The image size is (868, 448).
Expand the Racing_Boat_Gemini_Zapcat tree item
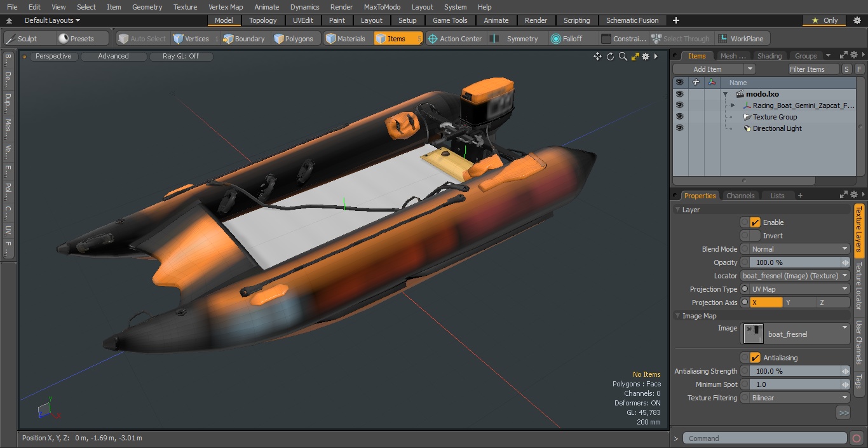tap(733, 105)
